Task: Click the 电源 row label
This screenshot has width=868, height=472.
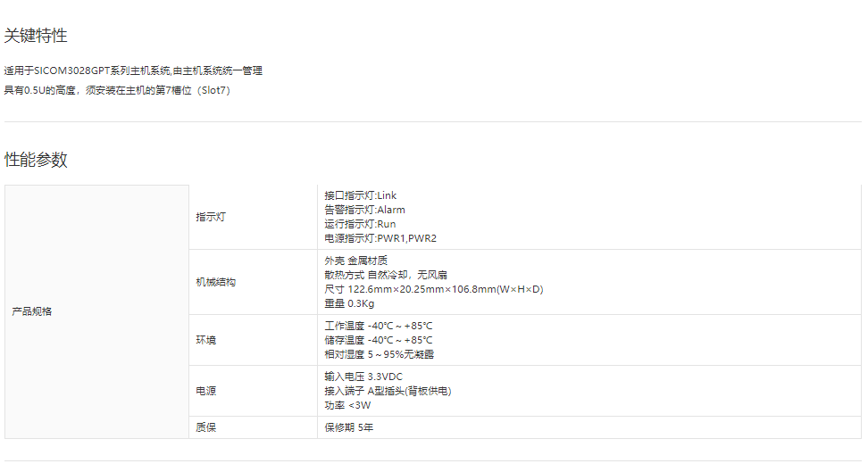Action: tap(205, 391)
